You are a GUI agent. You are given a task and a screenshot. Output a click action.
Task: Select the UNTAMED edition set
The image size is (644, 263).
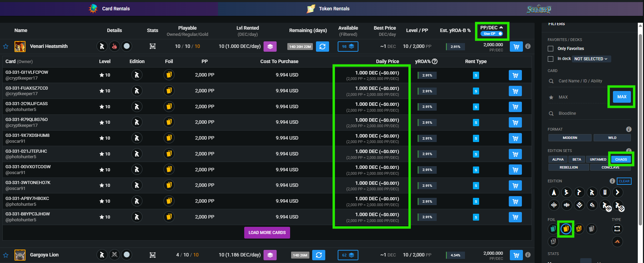click(598, 160)
